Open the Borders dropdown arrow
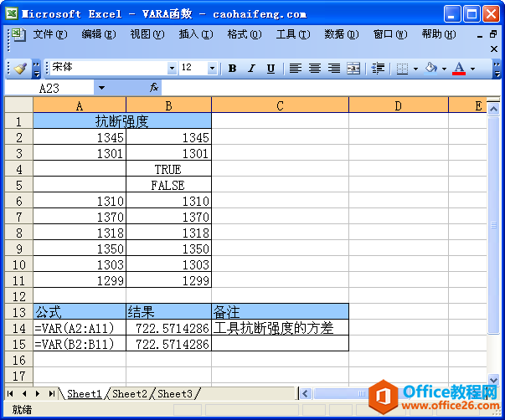The height and width of the screenshot is (420, 505). [x=415, y=69]
